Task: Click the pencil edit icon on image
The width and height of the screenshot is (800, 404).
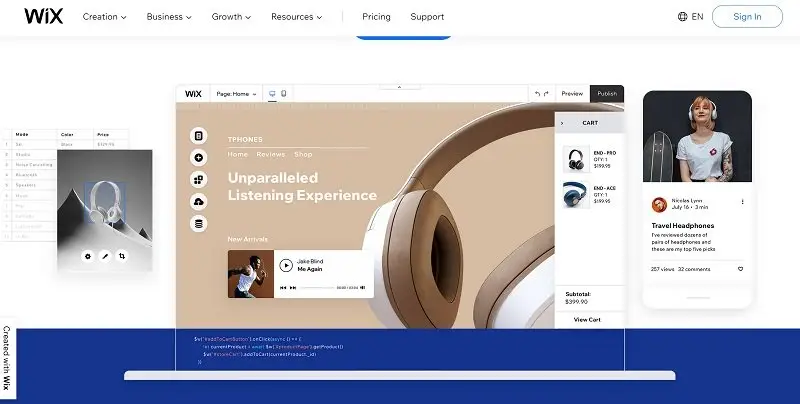Action: pos(105,256)
